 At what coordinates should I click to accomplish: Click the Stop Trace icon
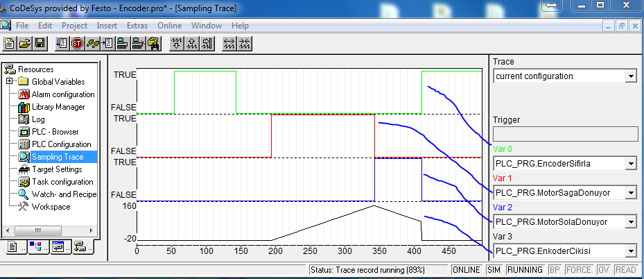[x=207, y=43]
